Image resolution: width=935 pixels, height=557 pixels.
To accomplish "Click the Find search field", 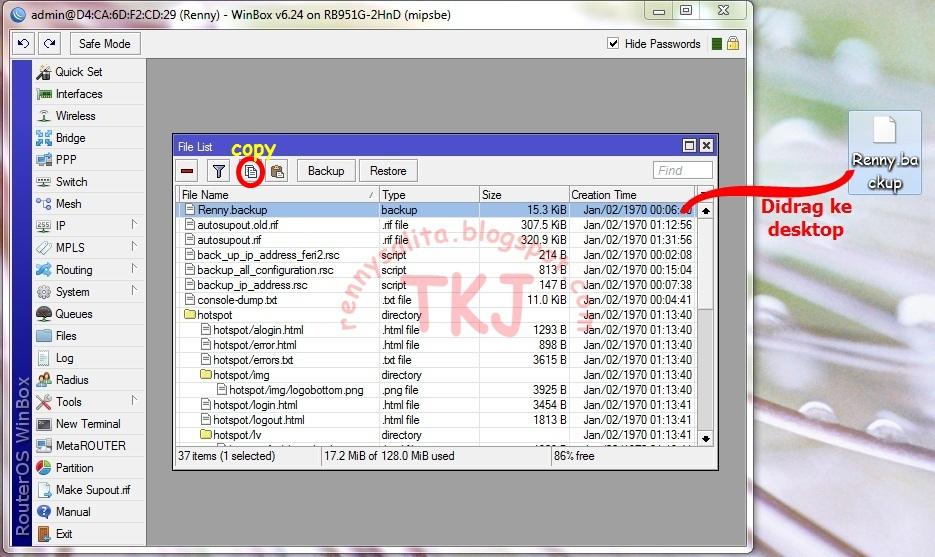I will tap(683, 171).
